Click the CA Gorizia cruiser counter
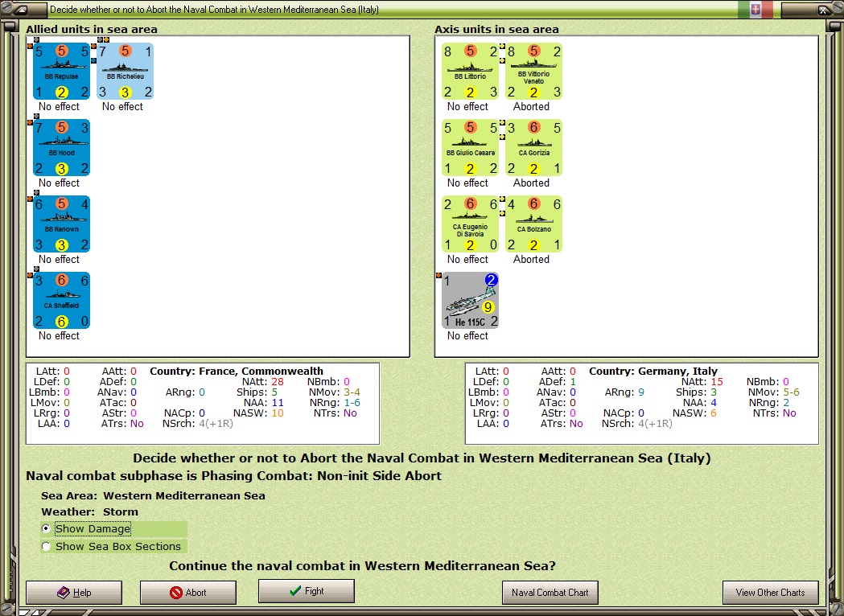 point(534,148)
